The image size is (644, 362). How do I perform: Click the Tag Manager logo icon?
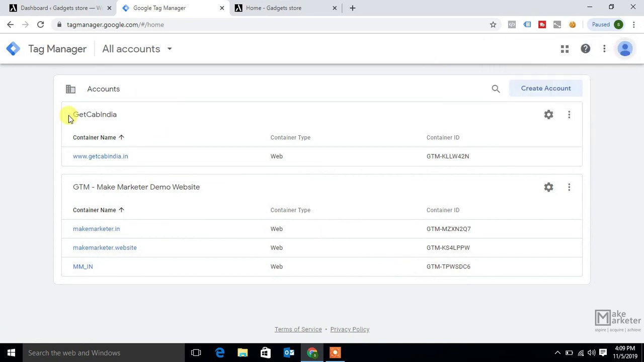[13, 49]
